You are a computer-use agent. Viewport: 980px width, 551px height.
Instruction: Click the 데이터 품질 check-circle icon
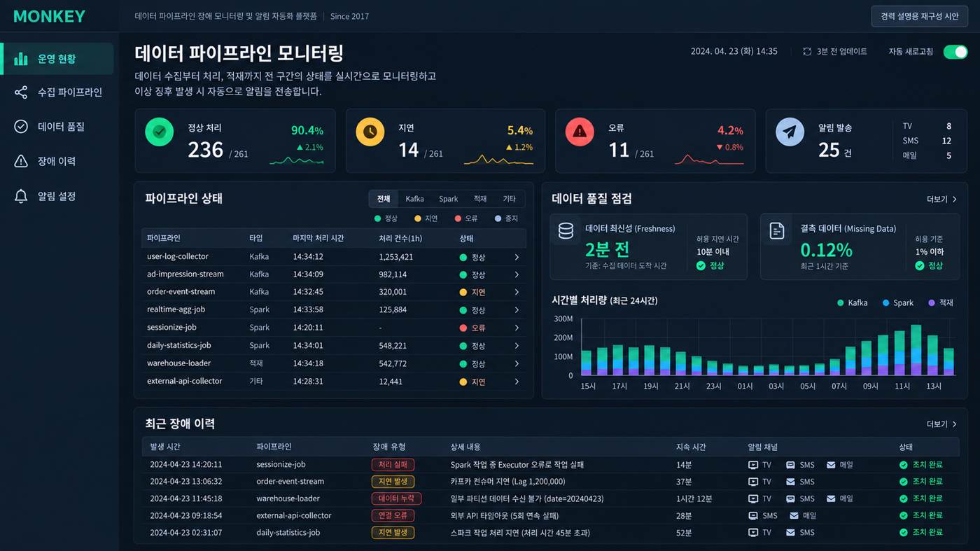click(21, 127)
